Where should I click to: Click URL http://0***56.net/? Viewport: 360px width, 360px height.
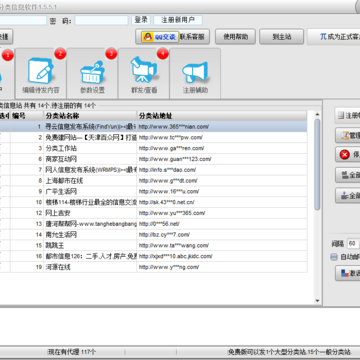pos(159,224)
